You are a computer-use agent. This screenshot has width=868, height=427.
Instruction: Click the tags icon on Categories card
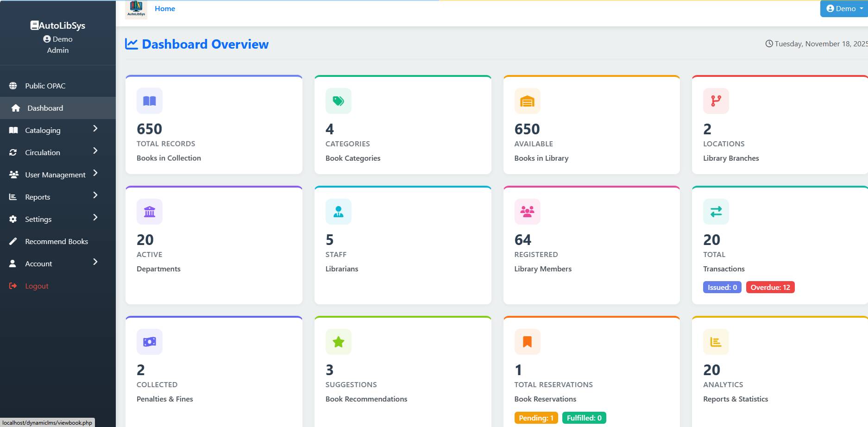(338, 101)
